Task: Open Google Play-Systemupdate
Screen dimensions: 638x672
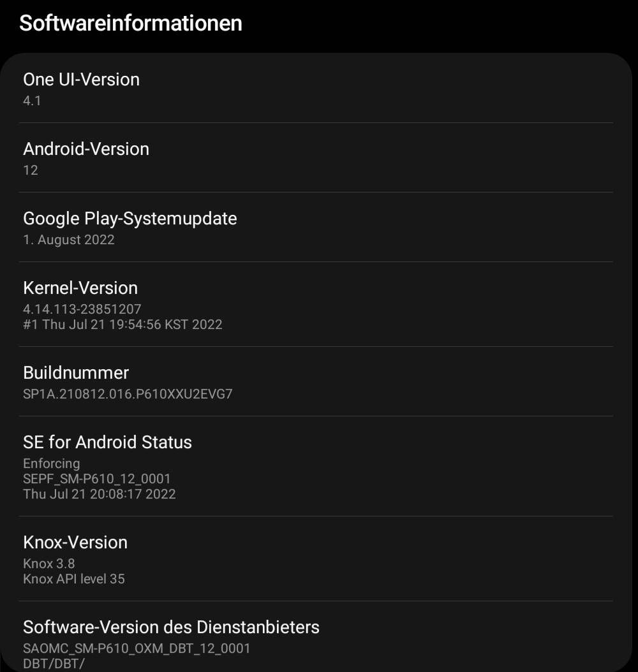Action: [130, 218]
